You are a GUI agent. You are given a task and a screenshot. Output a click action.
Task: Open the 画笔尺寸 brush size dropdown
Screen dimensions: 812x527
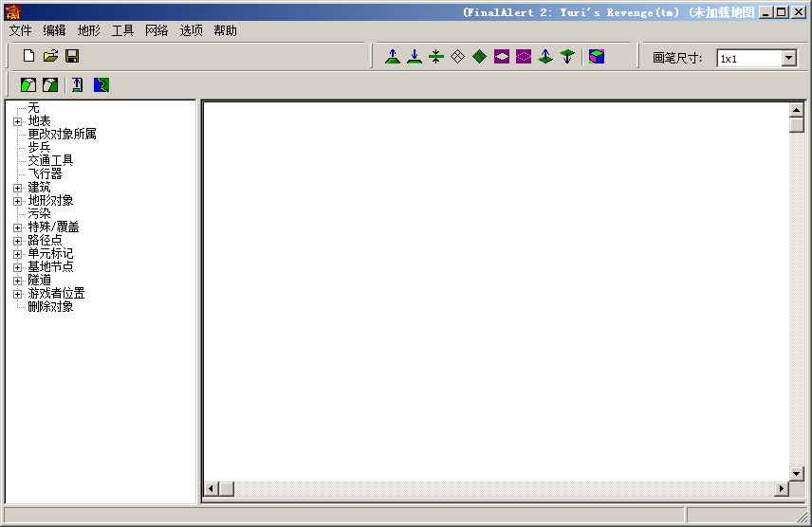click(x=788, y=58)
